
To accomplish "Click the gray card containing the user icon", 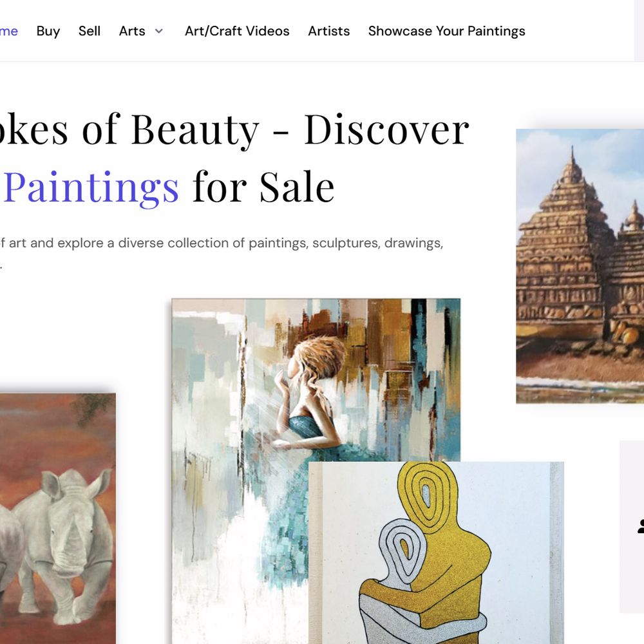I will (632, 527).
